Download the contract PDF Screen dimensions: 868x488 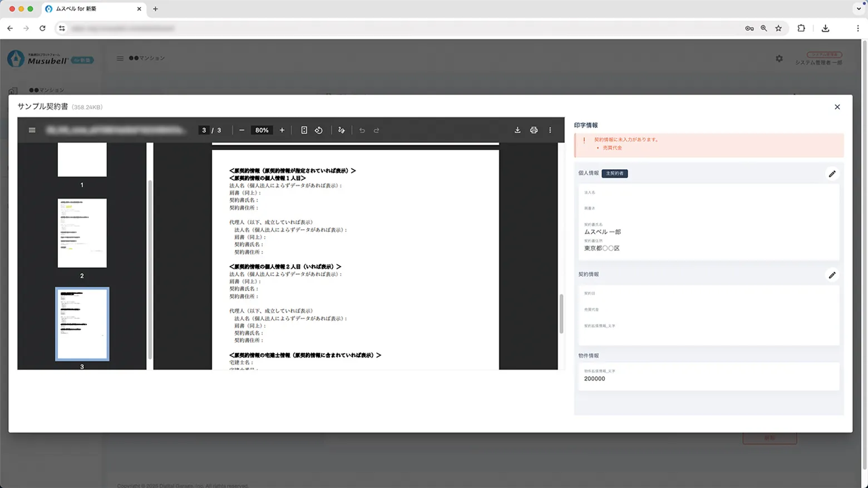[x=517, y=130]
